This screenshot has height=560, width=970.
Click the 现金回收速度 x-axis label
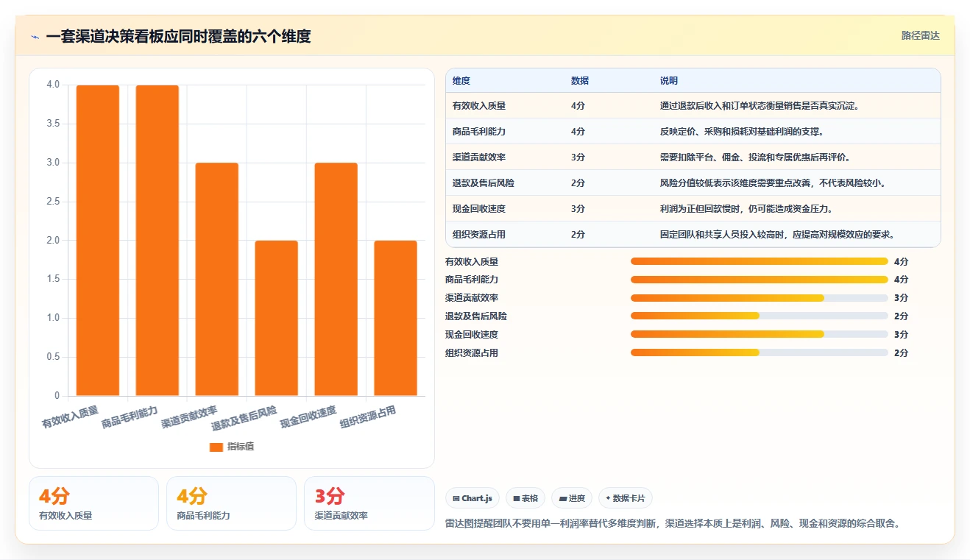coord(309,417)
